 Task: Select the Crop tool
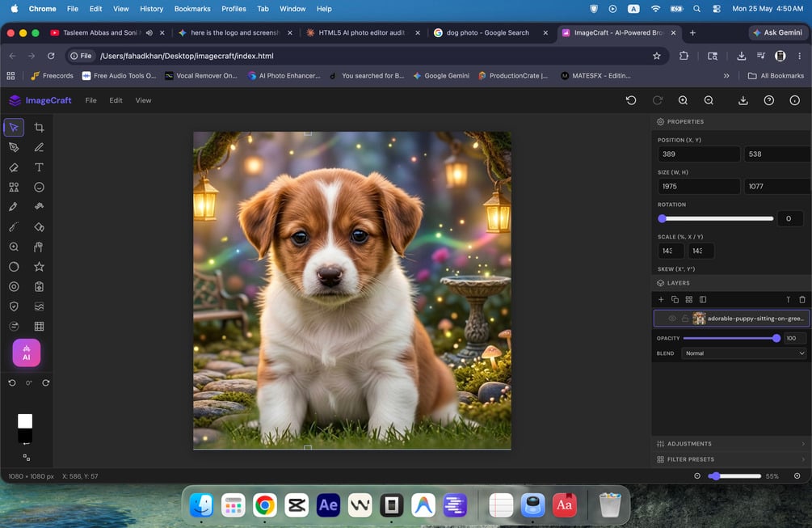tap(39, 128)
